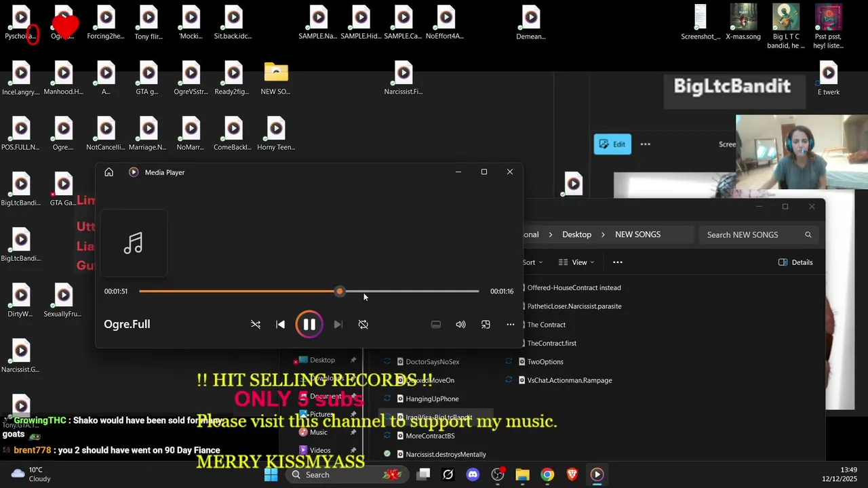Select E twerk desktop media file

click(829, 79)
